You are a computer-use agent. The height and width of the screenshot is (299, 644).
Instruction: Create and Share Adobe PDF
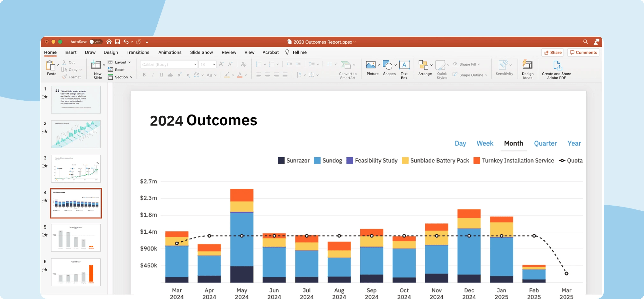556,69
